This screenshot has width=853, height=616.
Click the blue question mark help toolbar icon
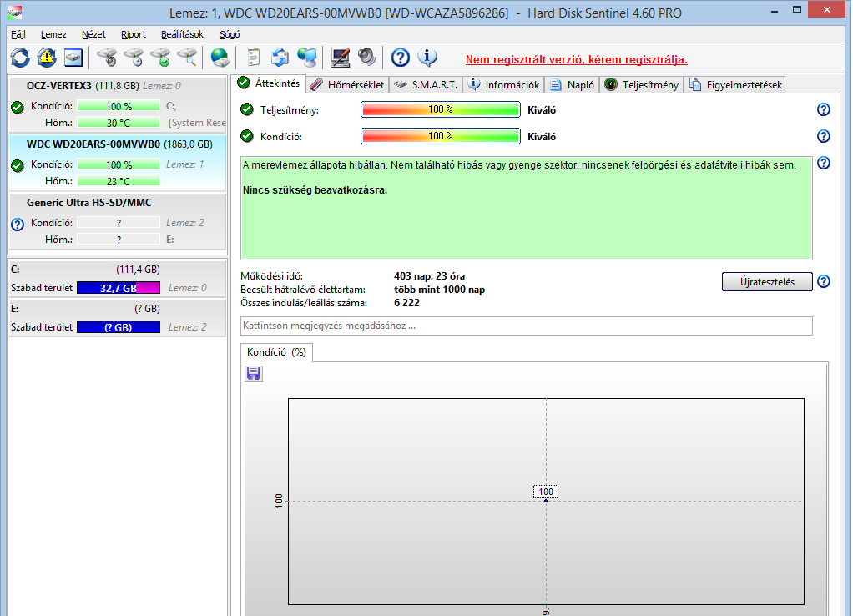point(401,57)
